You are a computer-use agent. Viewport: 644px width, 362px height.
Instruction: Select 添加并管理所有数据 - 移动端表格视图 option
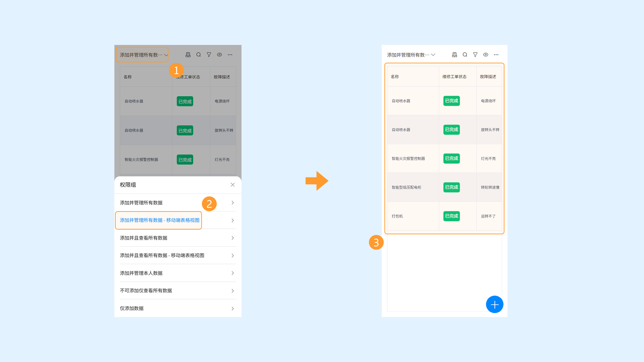(x=159, y=220)
